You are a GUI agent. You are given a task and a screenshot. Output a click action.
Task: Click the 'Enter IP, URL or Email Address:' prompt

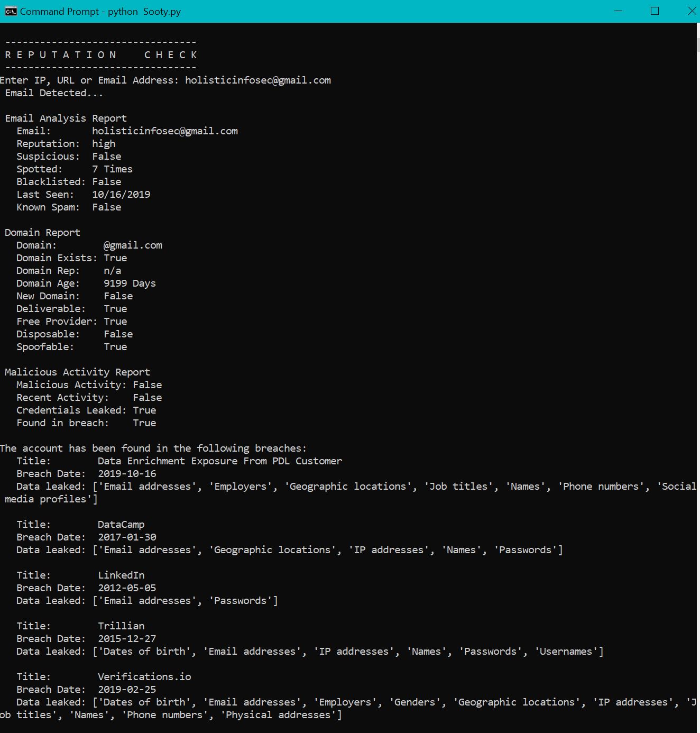pyautogui.click(x=89, y=80)
